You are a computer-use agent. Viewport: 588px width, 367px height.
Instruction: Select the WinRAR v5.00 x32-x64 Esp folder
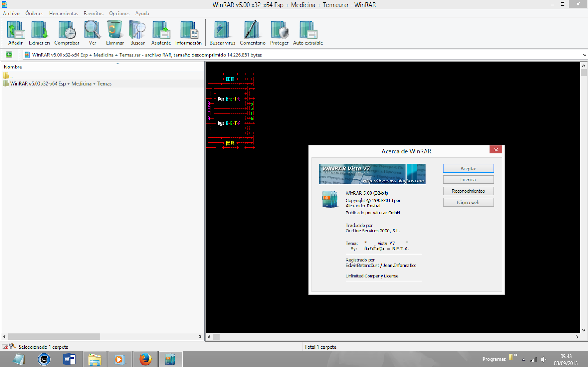point(57,83)
